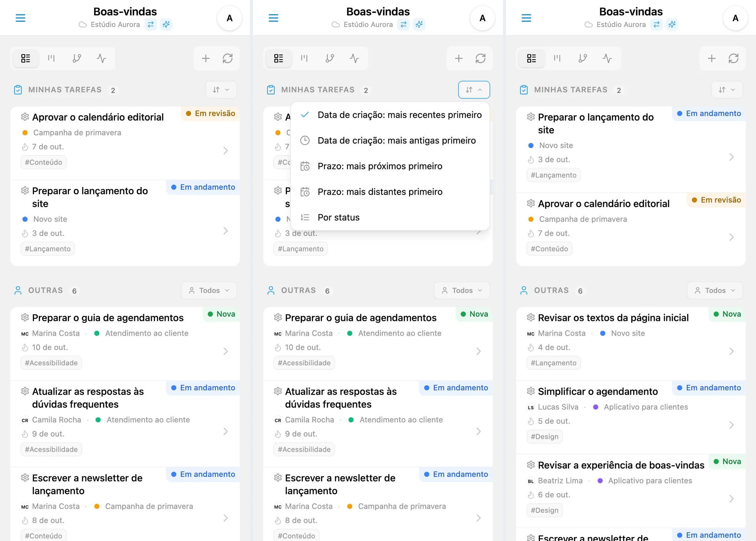Screen dimensions: 756x541
Task: Add new task with plus in right panel
Action: point(712,58)
